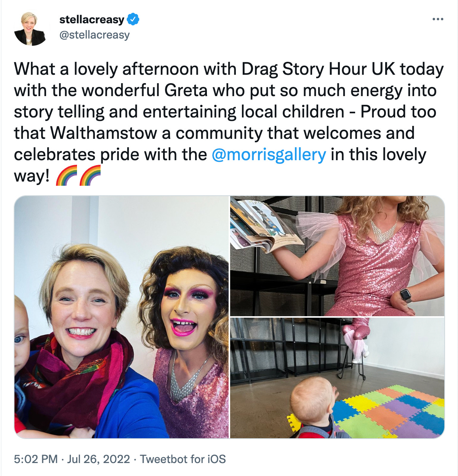Open the @morrisgallery mention
458x476 pixels.
click(x=269, y=155)
